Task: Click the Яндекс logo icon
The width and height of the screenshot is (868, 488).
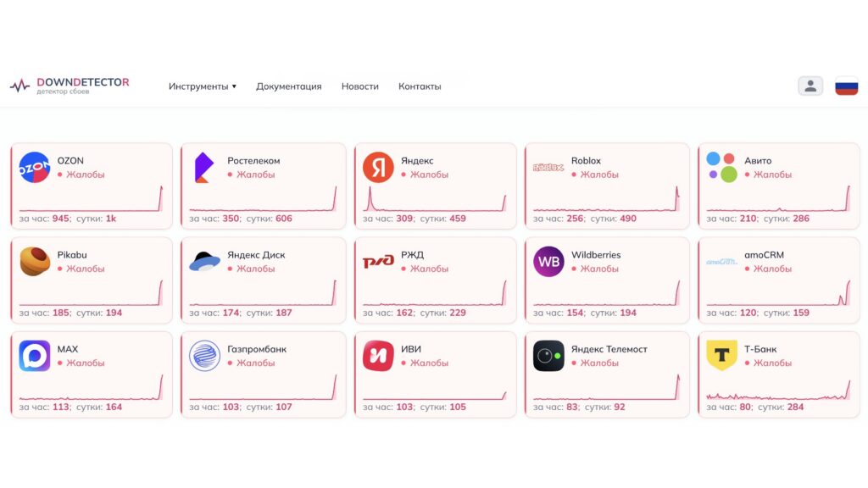Action: point(378,167)
